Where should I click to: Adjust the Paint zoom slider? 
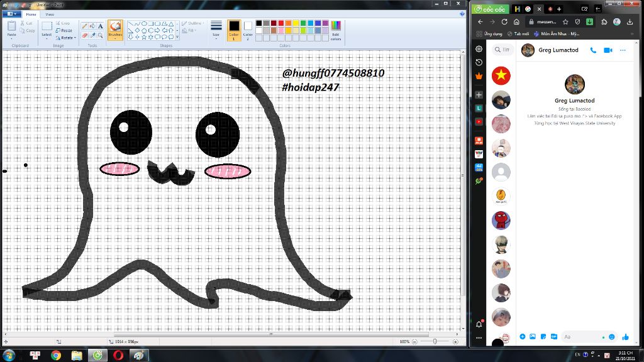(x=435, y=341)
